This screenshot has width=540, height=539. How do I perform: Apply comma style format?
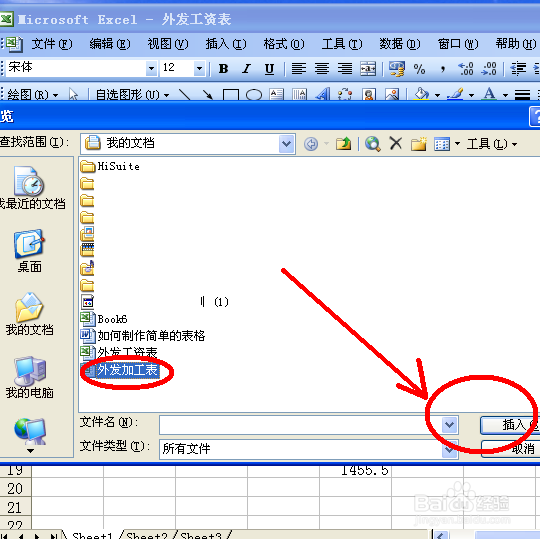pyautogui.click(x=443, y=69)
